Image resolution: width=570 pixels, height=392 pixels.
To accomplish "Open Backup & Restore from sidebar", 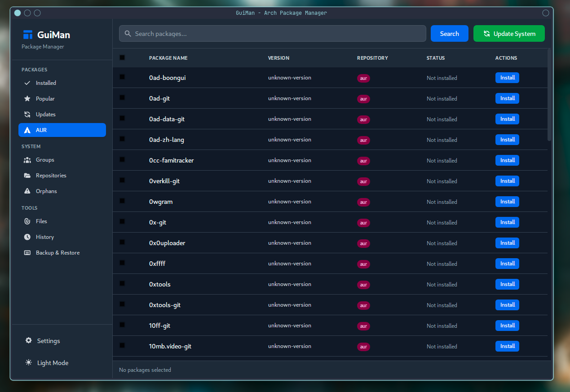I will click(x=57, y=253).
